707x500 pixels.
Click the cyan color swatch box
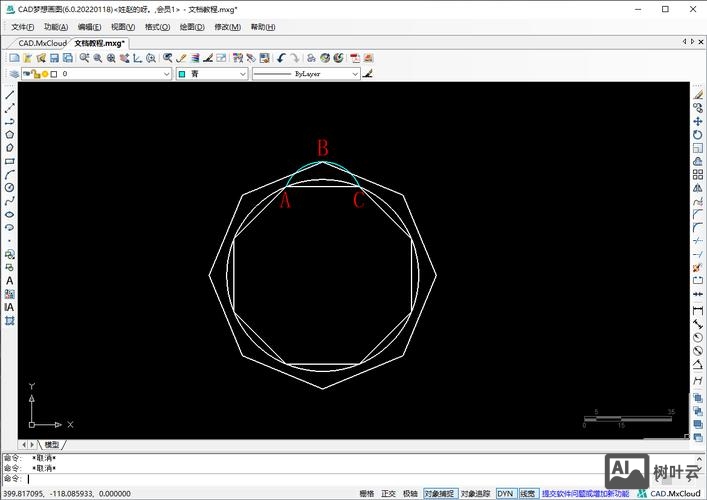pyautogui.click(x=182, y=74)
